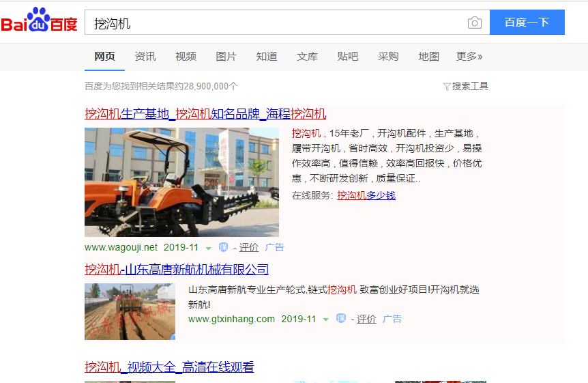Open the field trenching thumbnail for 新航
Viewport: 588px width, 383px height.
130,311
